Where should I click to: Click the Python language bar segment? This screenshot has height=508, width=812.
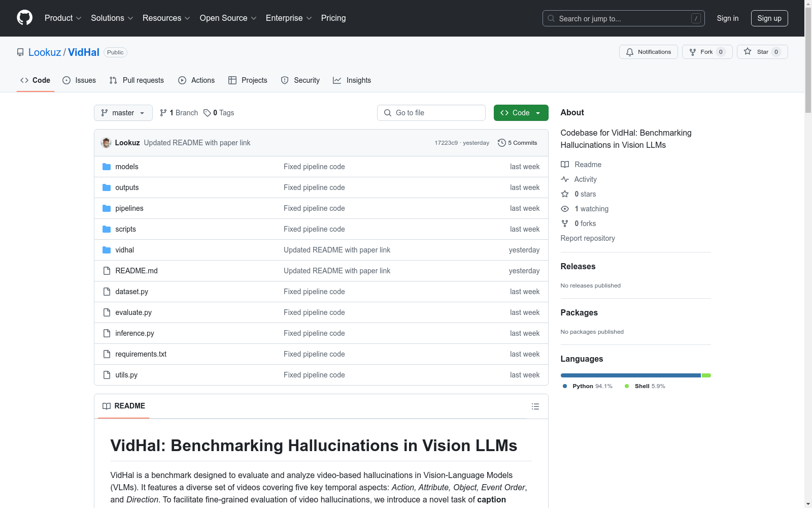pyautogui.click(x=631, y=375)
